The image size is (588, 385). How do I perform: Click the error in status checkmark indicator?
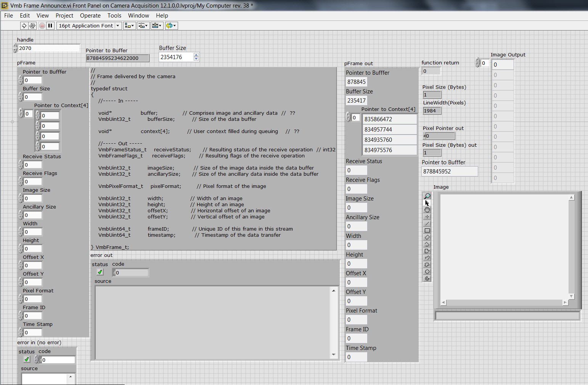(26, 359)
